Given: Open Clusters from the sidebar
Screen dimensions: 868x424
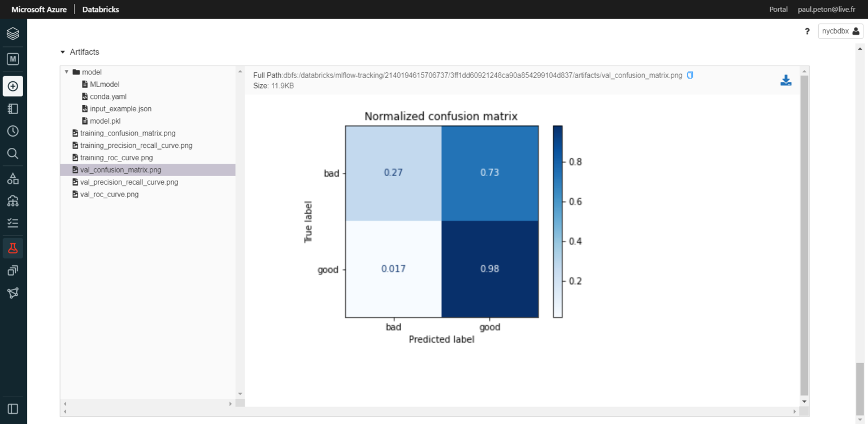Looking at the screenshot, I should click(x=12, y=200).
